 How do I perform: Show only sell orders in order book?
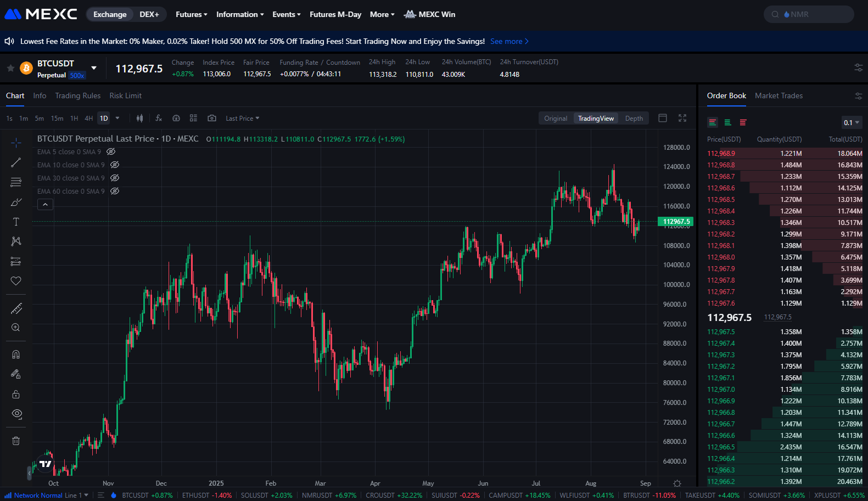pos(743,122)
